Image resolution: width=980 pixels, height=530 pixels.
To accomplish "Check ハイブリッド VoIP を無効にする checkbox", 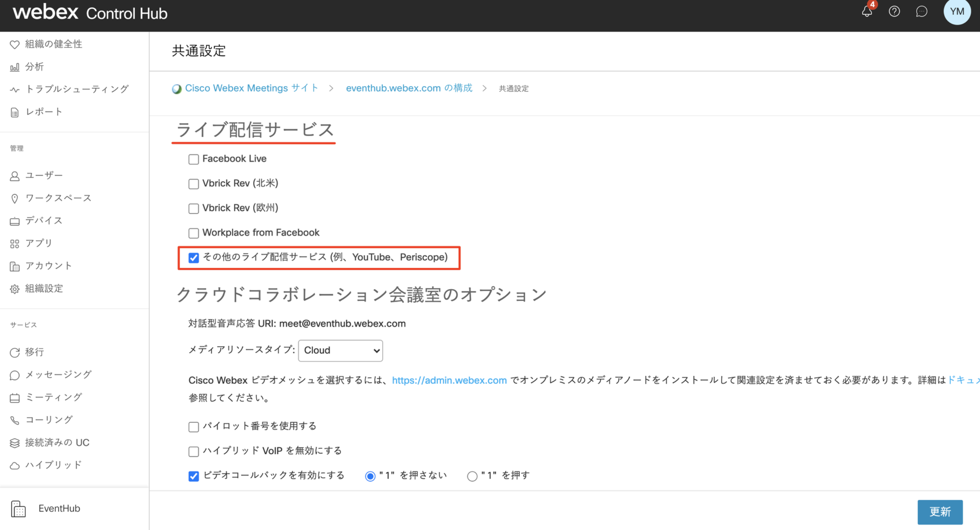I will pos(194,451).
